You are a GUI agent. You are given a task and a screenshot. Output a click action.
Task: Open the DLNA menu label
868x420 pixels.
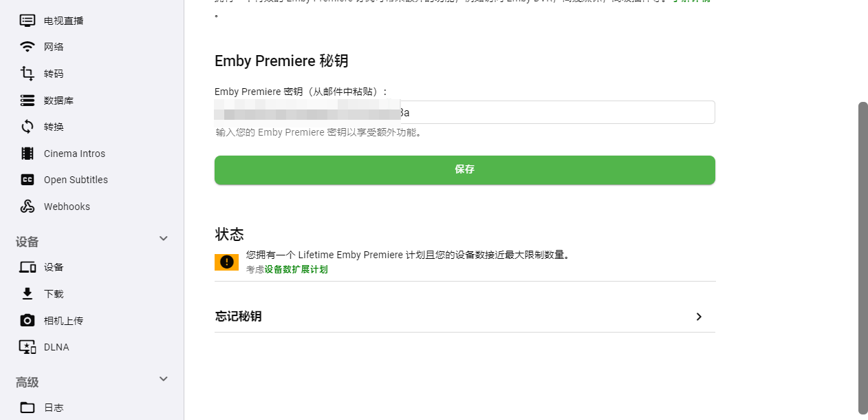pyautogui.click(x=56, y=347)
